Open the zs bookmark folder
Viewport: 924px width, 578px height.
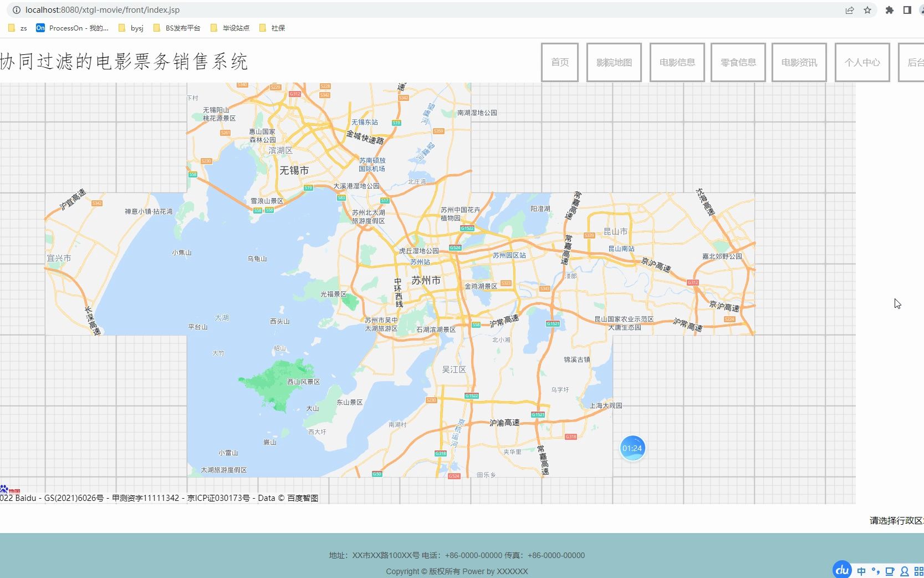pyautogui.click(x=18, y=28)
